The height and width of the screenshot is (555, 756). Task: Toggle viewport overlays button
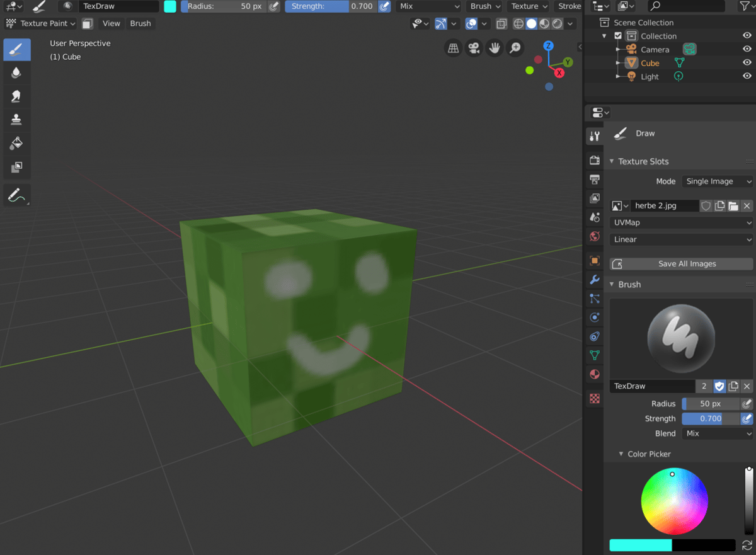pos(471,23)
